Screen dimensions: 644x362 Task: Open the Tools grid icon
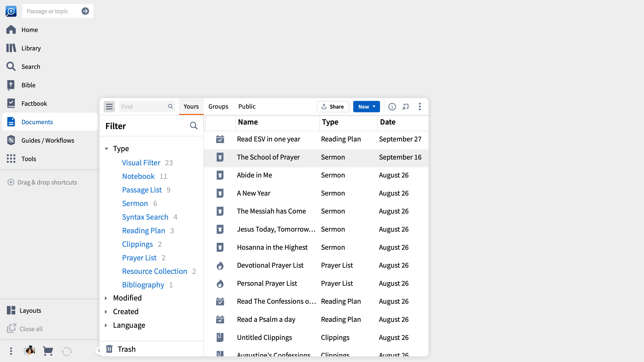tap(11, 159)
